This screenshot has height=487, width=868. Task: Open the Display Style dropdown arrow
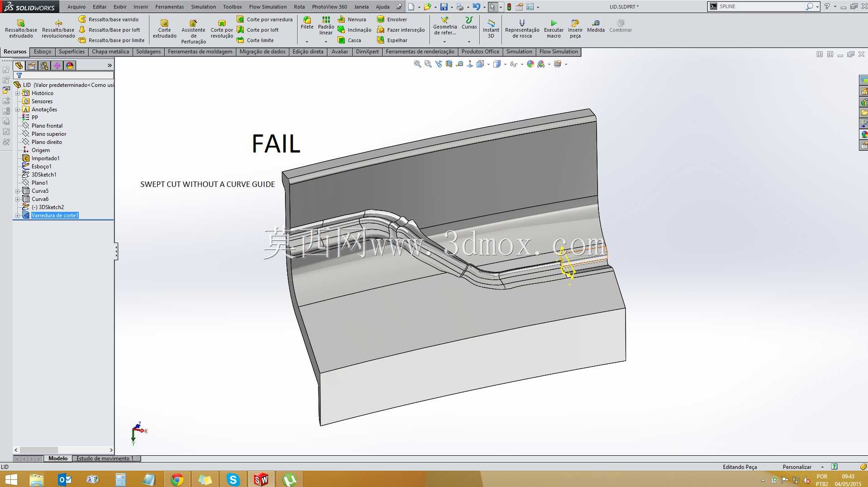point(505,64)
